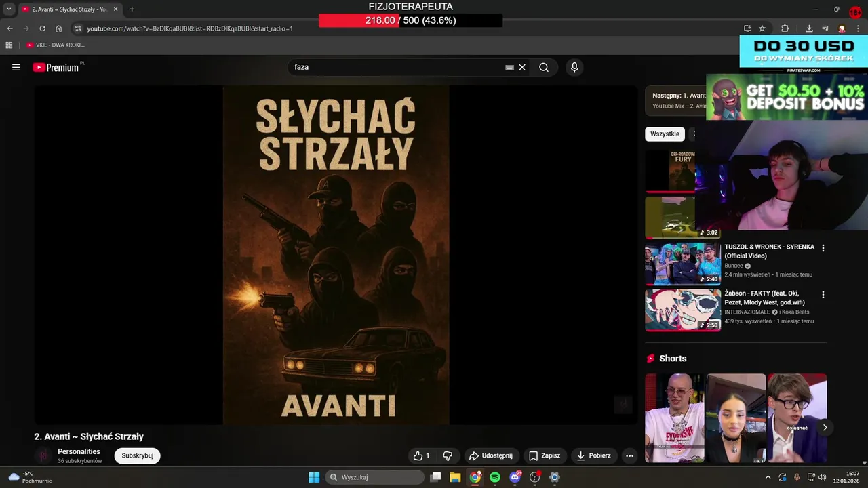This screenshot has width=868, height=488.
Task: Open Żabson - FAKTY video title
Action: pyautogui.click(x=764, y=298)
